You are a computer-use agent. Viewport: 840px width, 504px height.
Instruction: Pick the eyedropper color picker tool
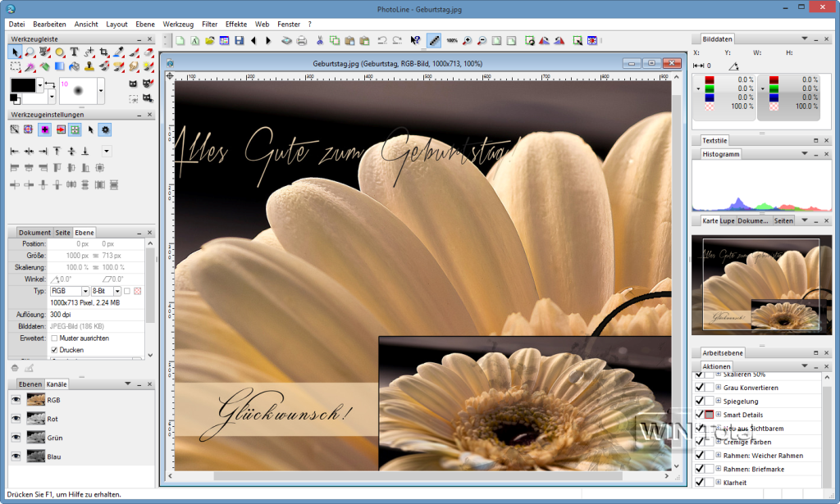click(119, 52)
